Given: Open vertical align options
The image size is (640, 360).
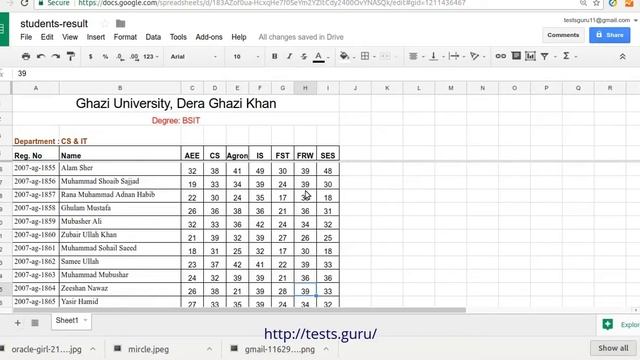Looking at the screenshot, I should coord(433,56).
